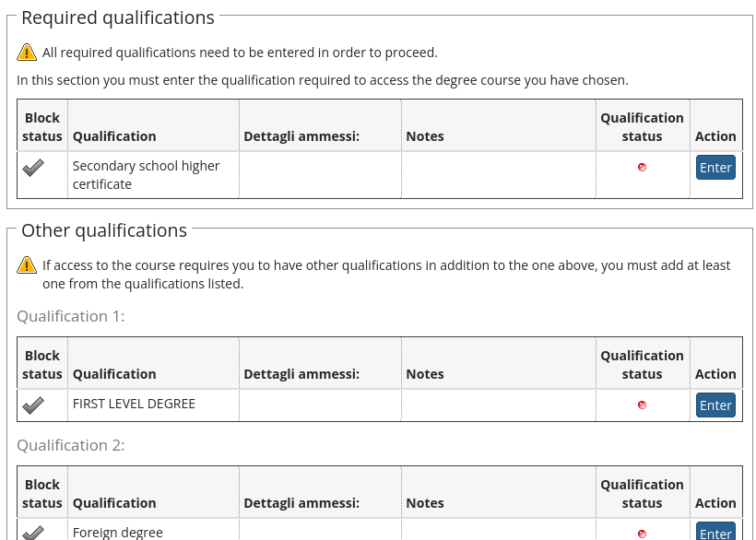Click the block status checkmark beside FIRST LEVEL DEGREE
Viewport: 756px width, 540px height.
[x=33, y=405]
